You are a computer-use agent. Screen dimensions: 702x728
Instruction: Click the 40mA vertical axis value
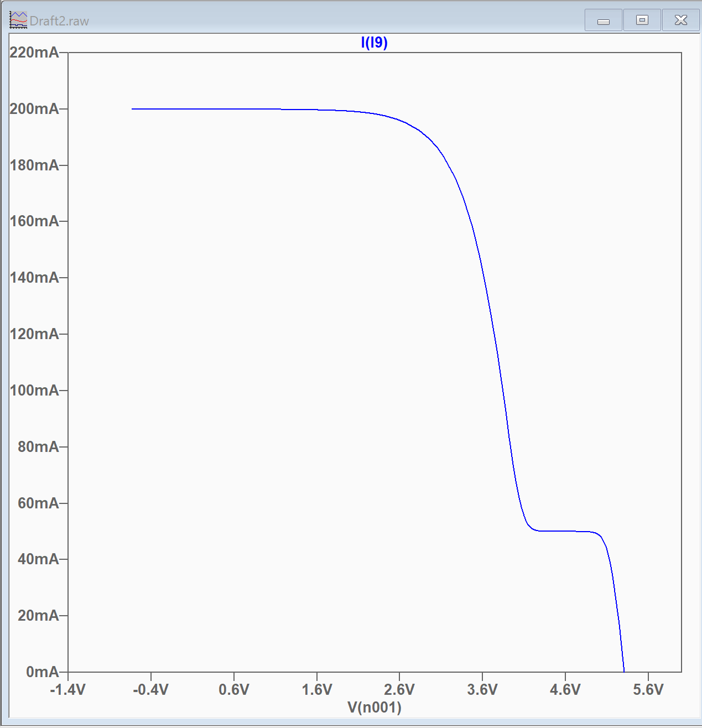[x=38, y=559]
